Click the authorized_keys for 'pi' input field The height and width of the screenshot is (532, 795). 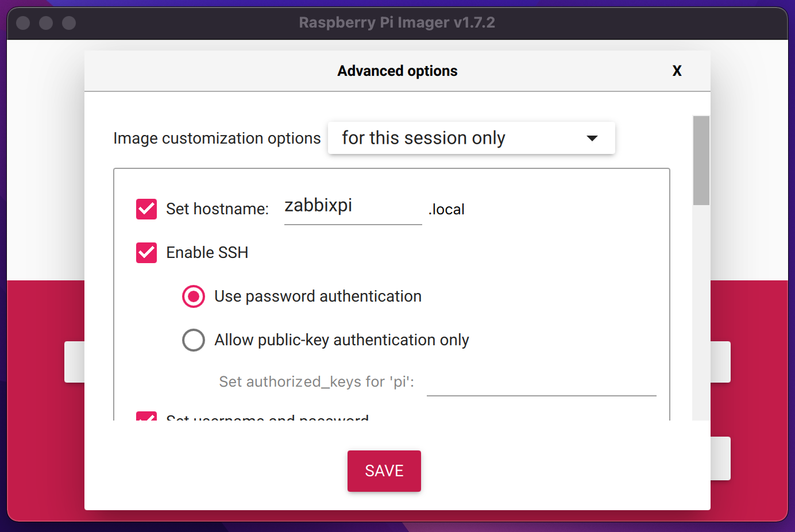coord(541,383)
